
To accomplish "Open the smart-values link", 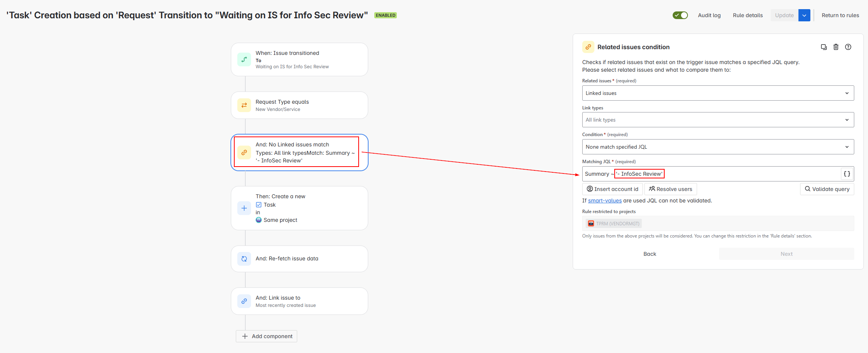I will coord(605,201).
